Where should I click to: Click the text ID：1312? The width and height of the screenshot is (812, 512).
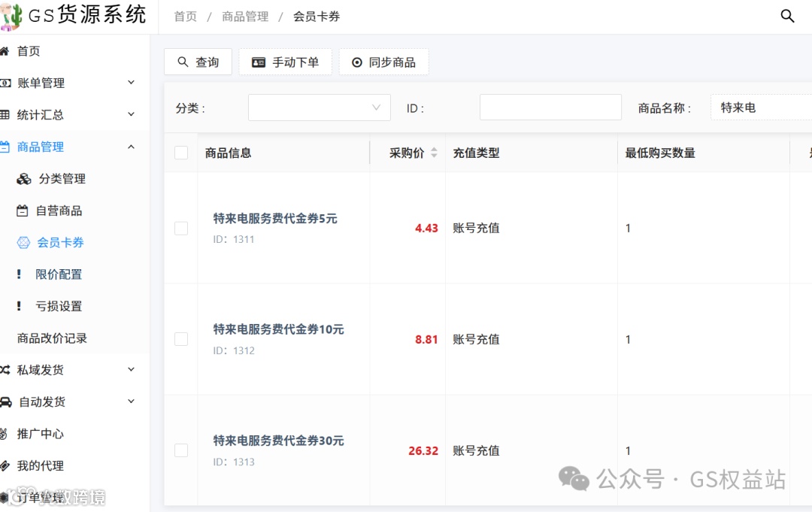[234, 350]
